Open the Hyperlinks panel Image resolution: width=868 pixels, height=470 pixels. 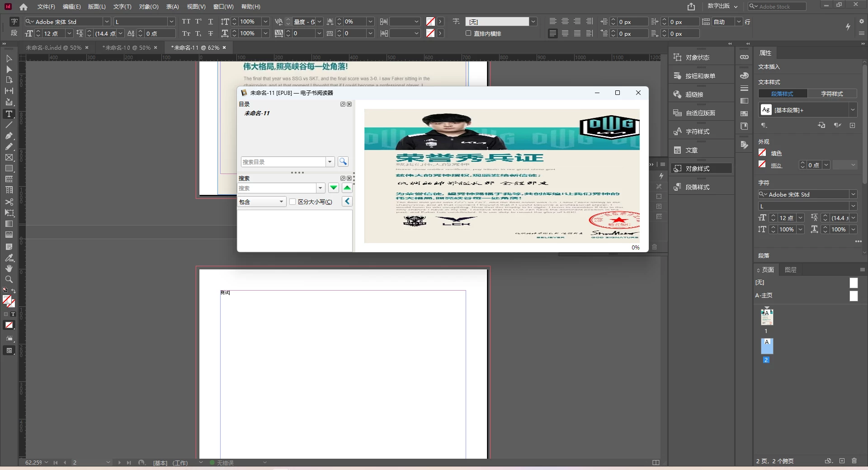pyautogui.click(x=701, y=94)
